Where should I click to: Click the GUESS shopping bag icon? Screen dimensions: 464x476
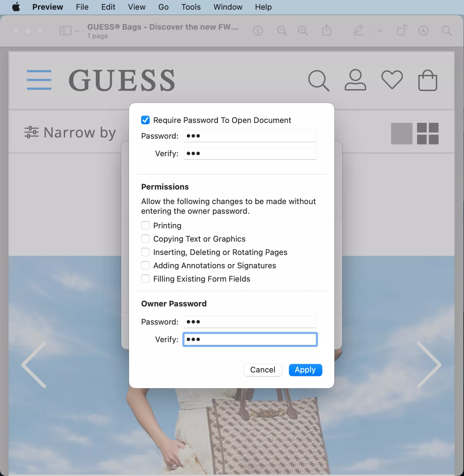click(428, 80)
